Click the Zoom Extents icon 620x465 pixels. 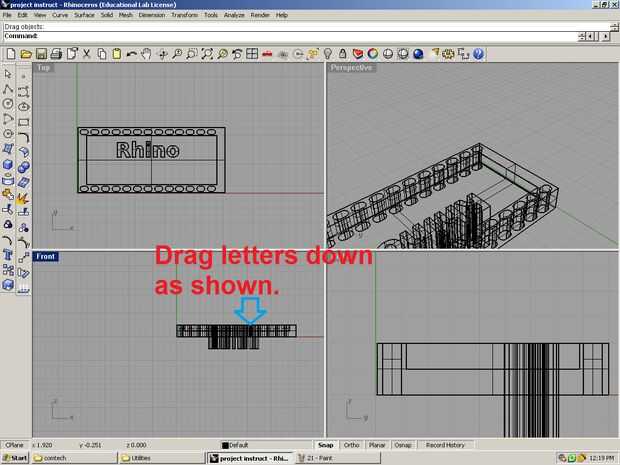(x=207, y=54)
